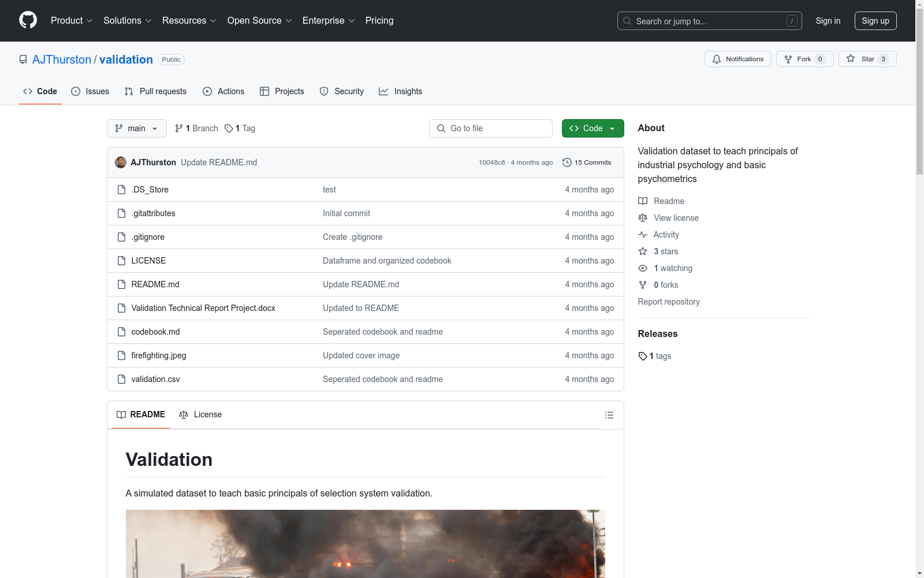Click AJThurston's avatar in commit row
The image size is (924, 578).
(121, 162)
